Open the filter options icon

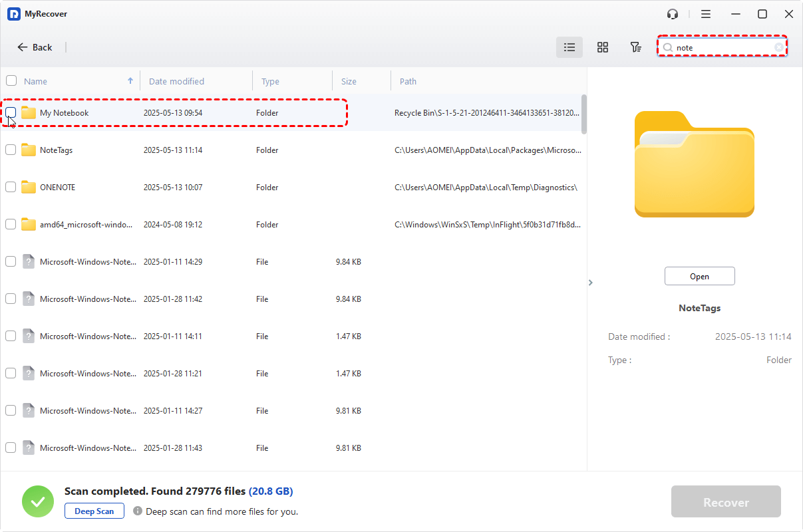[x=635, y=47]
